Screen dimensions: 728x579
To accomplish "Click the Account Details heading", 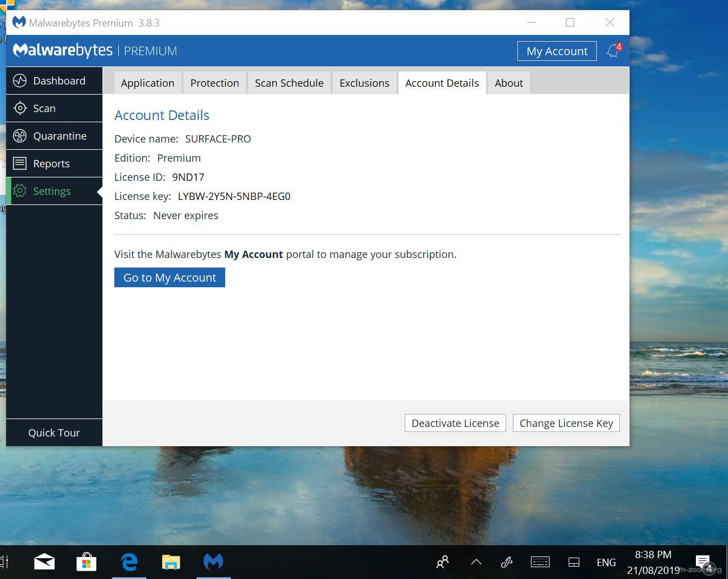I will point(162,115).
